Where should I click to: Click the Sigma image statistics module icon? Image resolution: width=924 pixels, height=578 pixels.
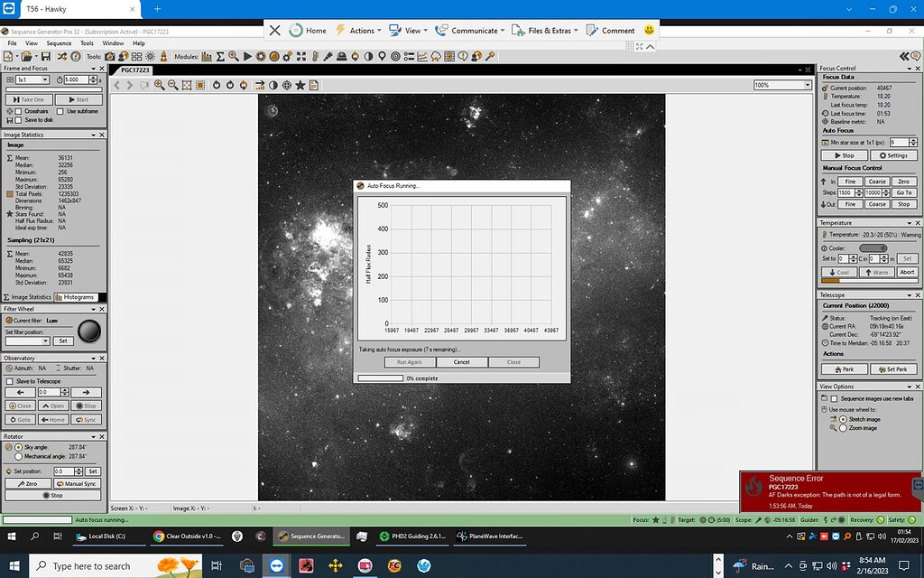220,57
